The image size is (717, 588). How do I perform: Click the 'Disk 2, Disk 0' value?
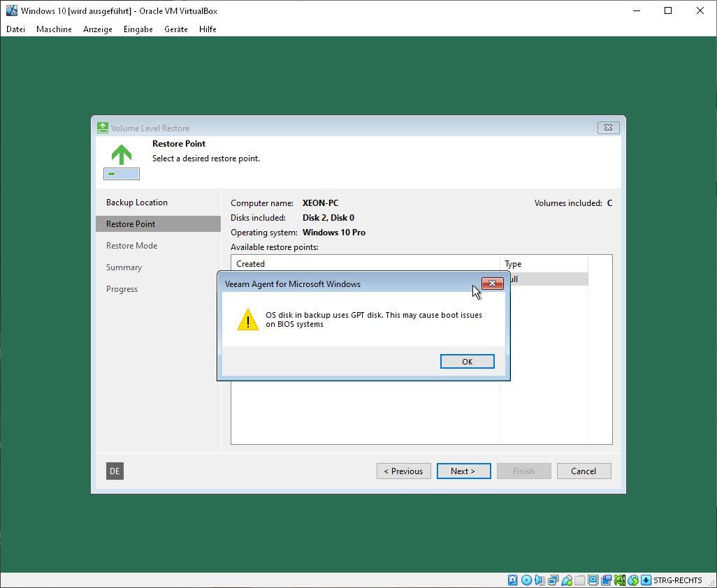pos(328,217)
